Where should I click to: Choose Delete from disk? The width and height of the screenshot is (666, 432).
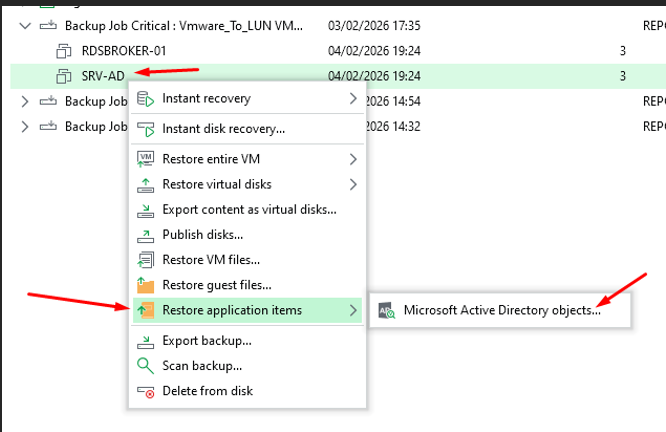(247, 391)
